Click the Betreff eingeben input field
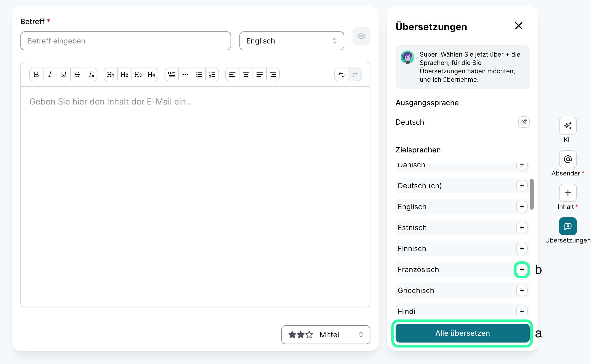Screen dimensions: 591x364 [125, 41]
